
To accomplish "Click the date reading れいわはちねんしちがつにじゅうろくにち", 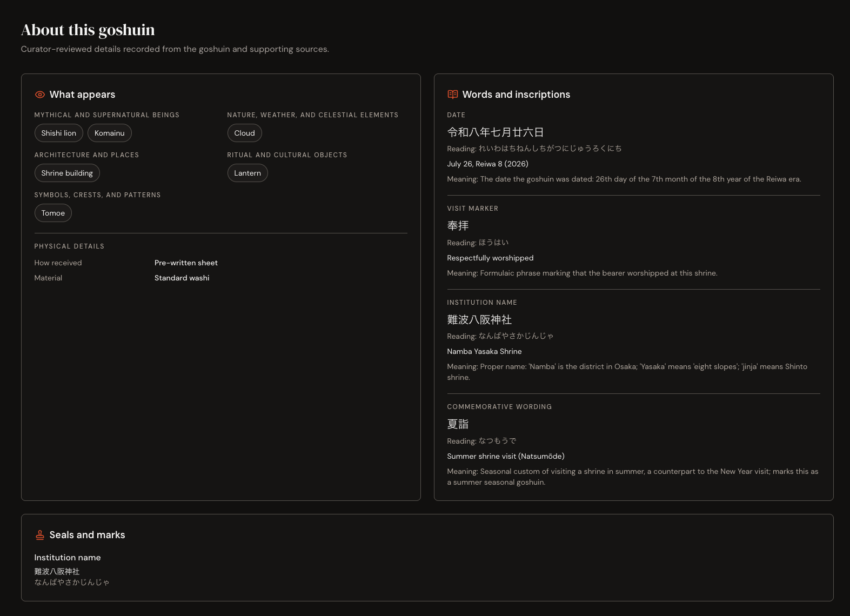I will click(x=550, y=149).
